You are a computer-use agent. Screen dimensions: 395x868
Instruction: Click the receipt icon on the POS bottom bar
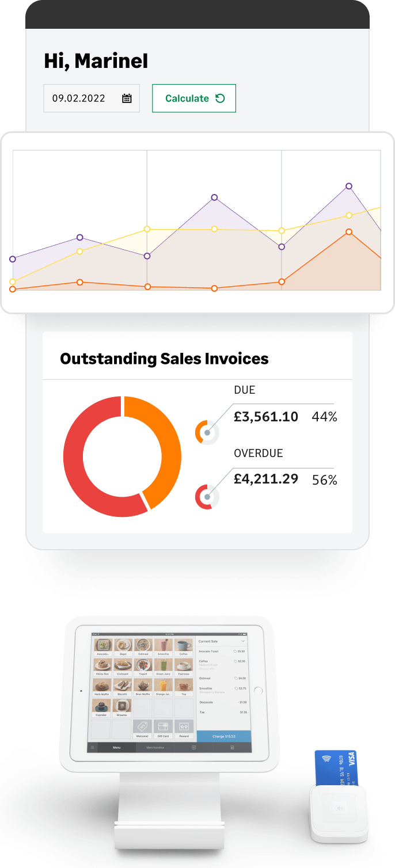coord(193,747)
